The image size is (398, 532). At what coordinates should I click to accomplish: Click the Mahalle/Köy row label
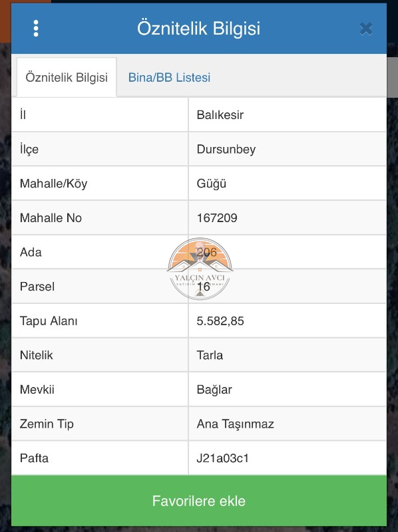point(54,184)
